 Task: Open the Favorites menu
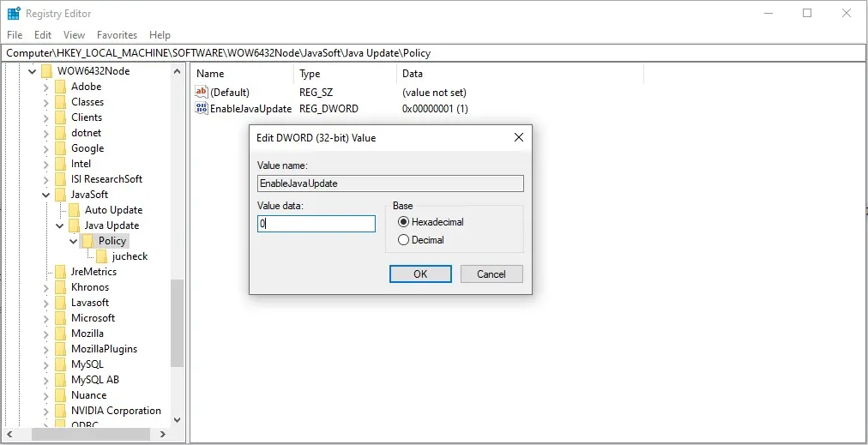click(x=117, y=35)
